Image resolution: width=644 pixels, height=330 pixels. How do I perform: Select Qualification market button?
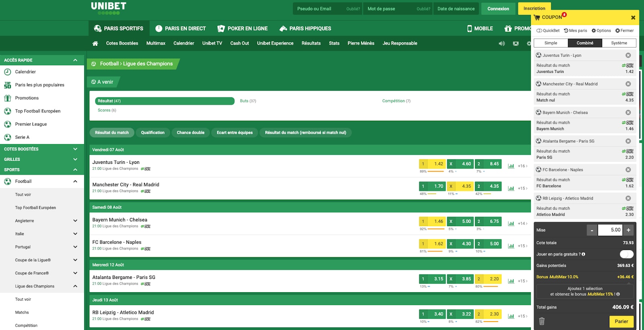coord(153,132)
